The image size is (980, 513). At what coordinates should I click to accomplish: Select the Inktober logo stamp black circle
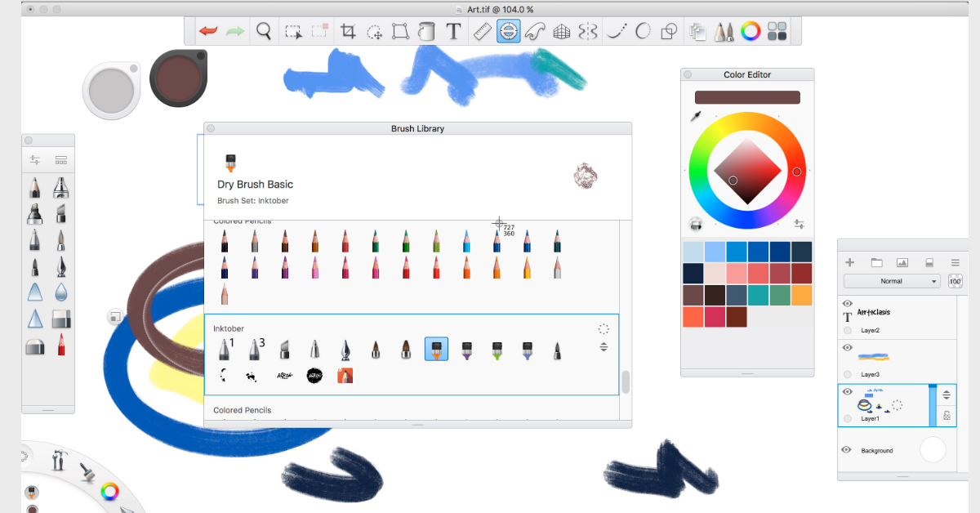click(x=314, y=376)
